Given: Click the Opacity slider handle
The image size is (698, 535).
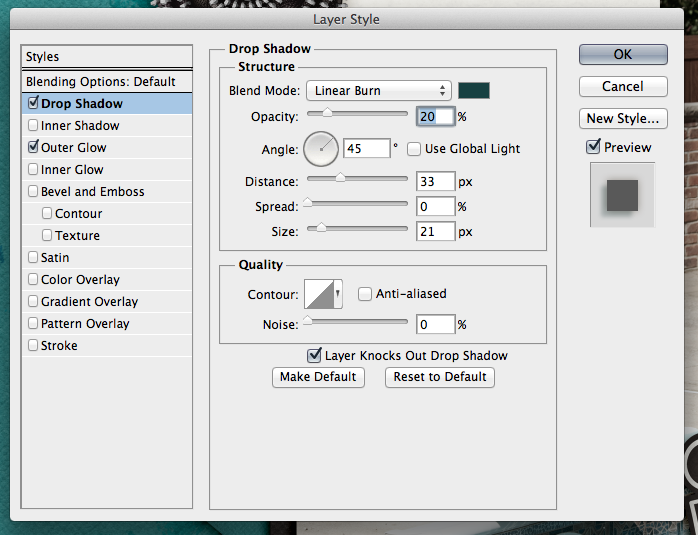Looking at the screenshot, I should [x=327, y=113].
